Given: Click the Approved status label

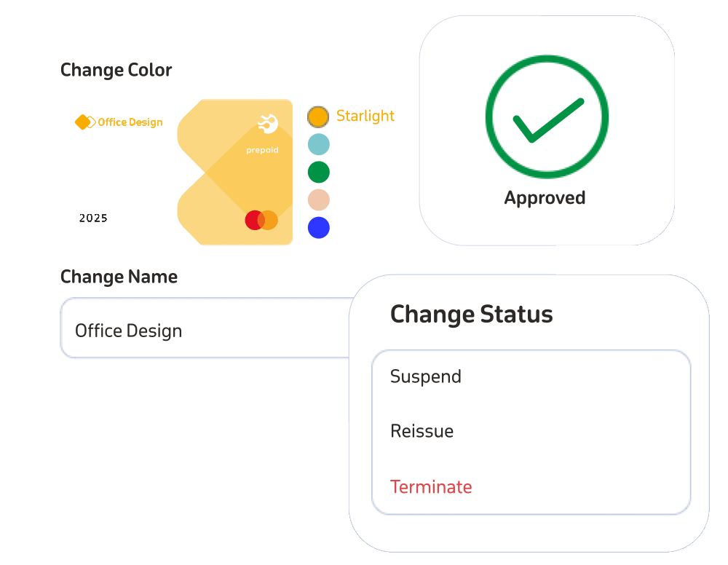Looking at the screenshot, I should (545, 198).
